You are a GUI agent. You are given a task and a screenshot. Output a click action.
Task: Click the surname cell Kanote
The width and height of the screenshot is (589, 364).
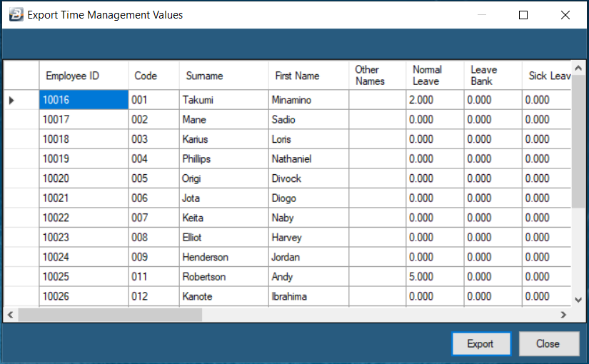click(x=224, y=296)
